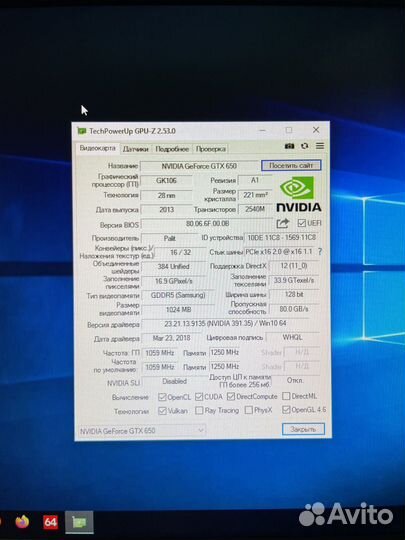The height and width of the screenshot is (540, 405).
Task: Toggle the Ray Tracing checkbox
Action: tap(199, 411)
